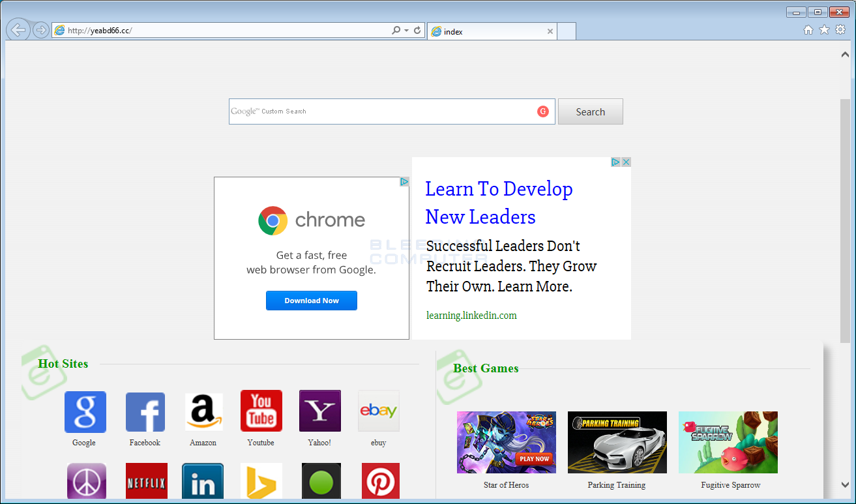Screen dimensions: 856x504
Task: Open the Pinterest hot site icon
Action: pos(381,482)
